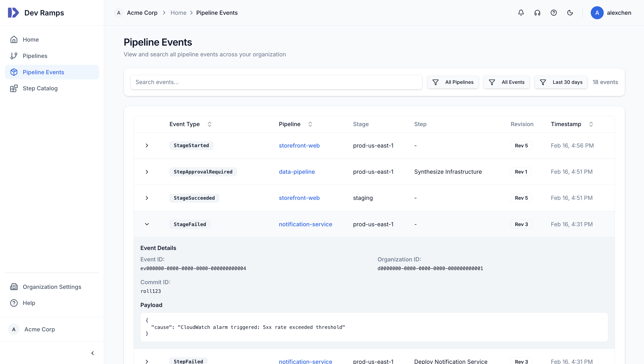Viewport: 644px width, 364px height.
Task: Select the Home icon in sidebar
Action: tap(14, 39)
